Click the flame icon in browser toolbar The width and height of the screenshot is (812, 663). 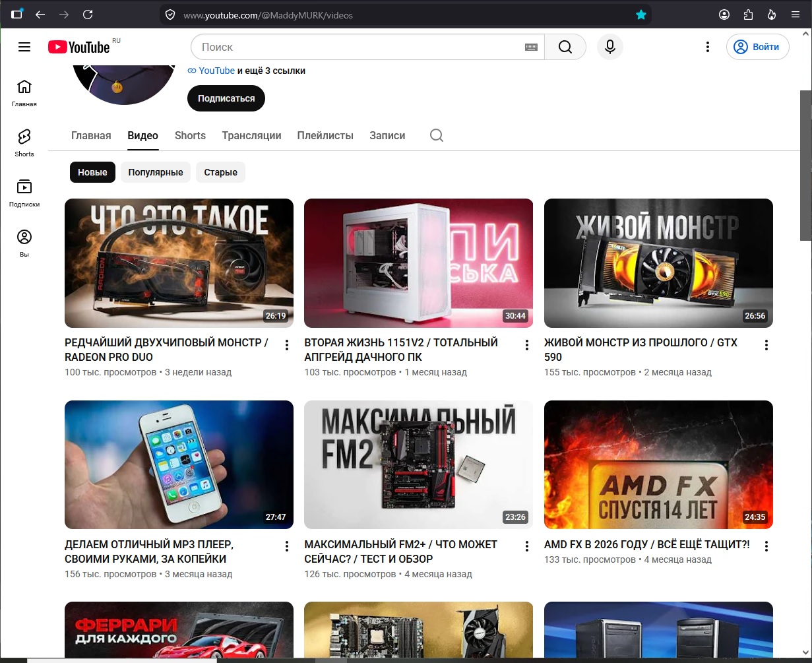[x=772, y=15]
